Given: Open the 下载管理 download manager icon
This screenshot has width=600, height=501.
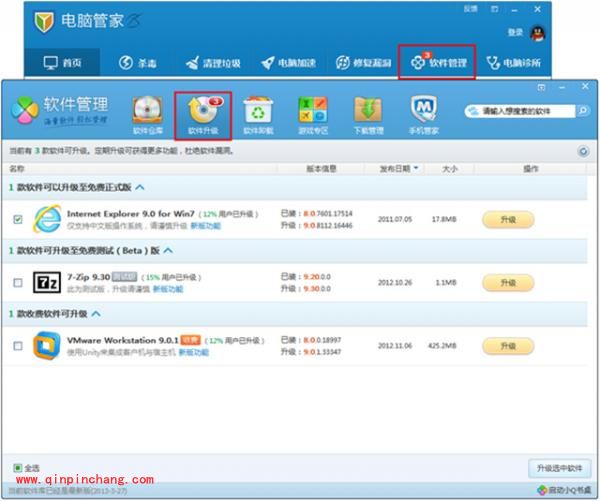Looking at the screenshot, I should 368,115.
